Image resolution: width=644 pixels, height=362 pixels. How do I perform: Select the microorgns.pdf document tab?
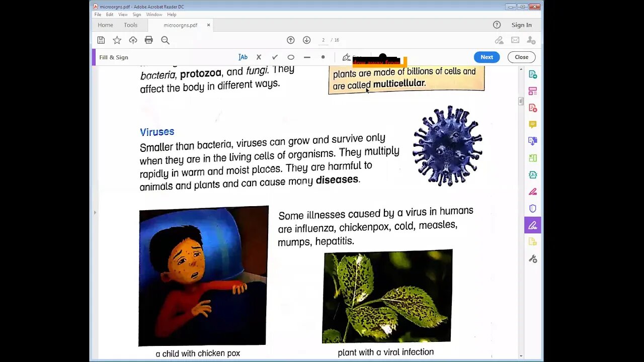180,25
